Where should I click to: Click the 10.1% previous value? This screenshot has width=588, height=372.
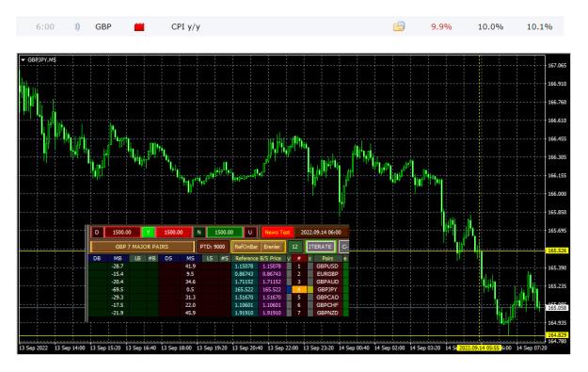tap(540, 26)
